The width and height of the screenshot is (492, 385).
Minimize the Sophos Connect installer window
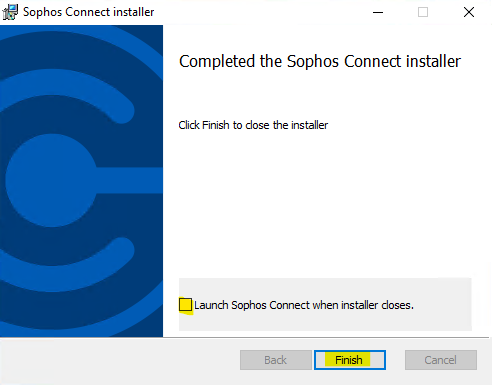[378, 12]
